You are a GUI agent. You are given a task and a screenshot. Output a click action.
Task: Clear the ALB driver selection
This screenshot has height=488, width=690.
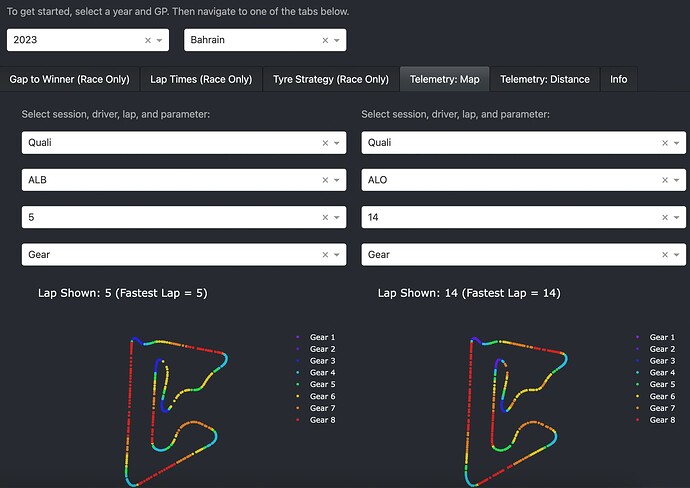pos(325,180)
